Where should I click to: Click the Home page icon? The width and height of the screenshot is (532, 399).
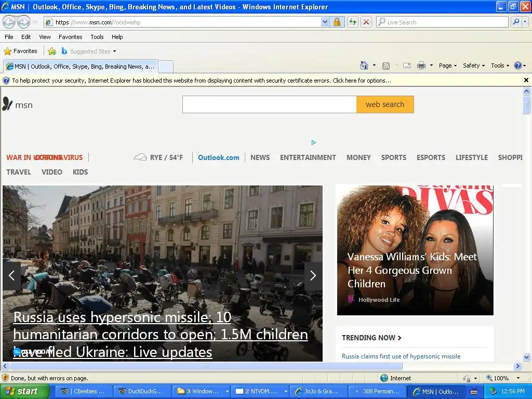364,65
